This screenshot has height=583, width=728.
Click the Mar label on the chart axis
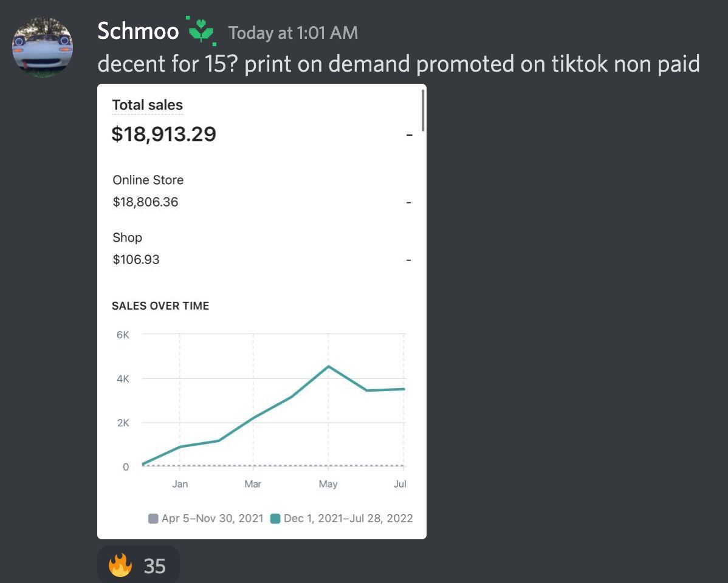click(253, 484)
